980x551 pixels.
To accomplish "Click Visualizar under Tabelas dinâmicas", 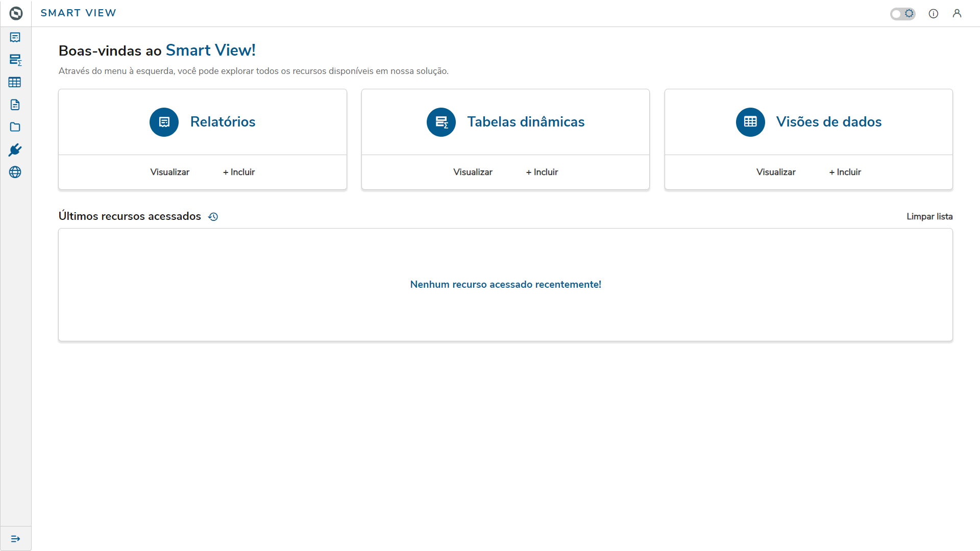I will 473,172.
